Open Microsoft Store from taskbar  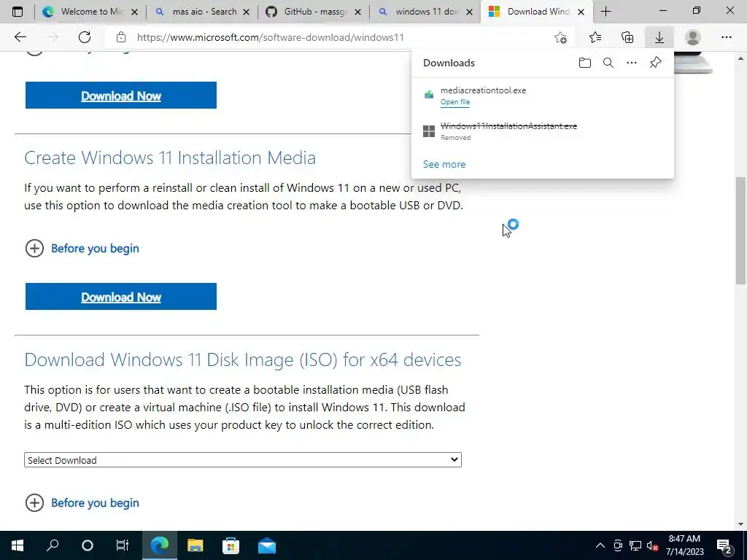231,545
